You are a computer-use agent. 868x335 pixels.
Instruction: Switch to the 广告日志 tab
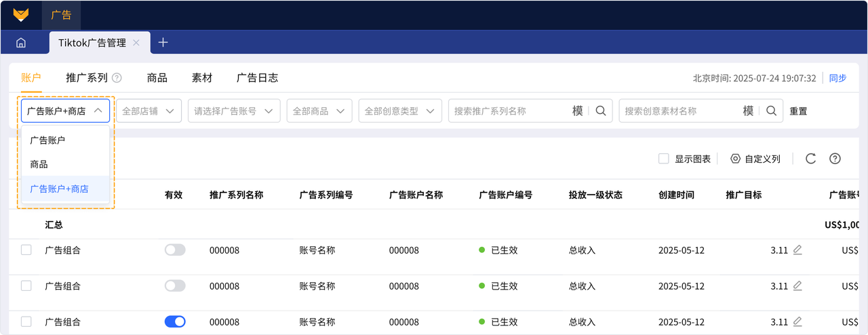click(257, 78)
